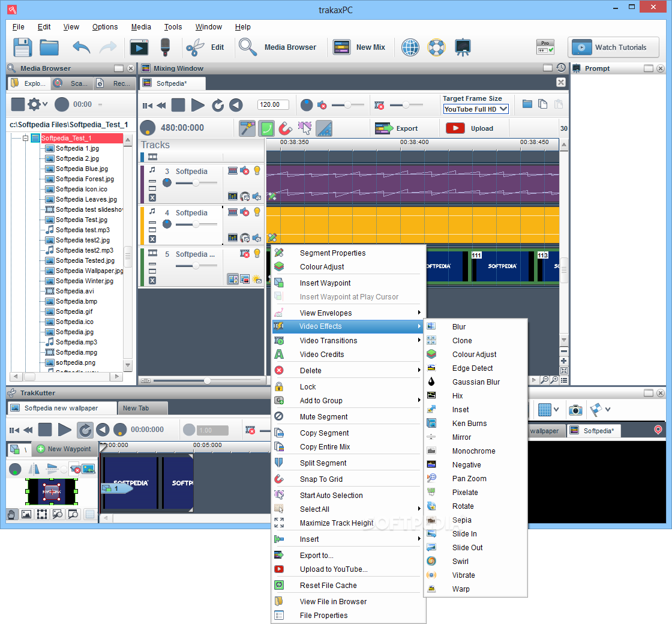Select Softpedia Forest.jpg in file tree

coord(85,179)
